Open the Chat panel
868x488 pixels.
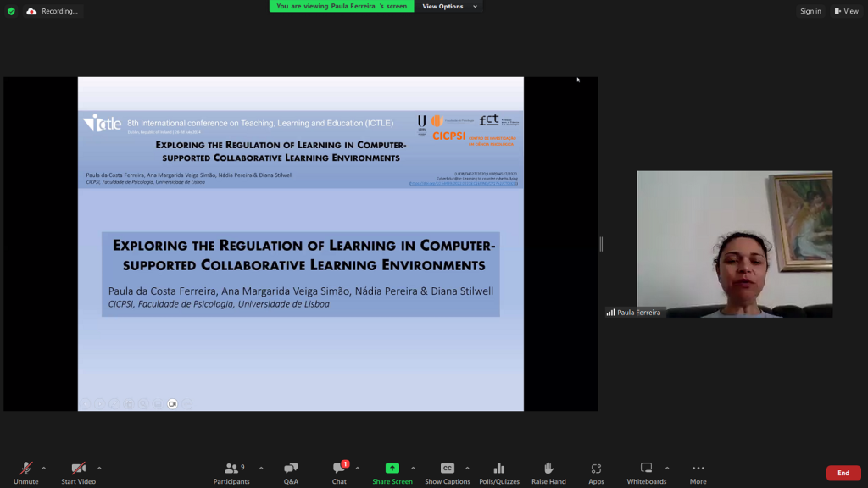(339, 472)
